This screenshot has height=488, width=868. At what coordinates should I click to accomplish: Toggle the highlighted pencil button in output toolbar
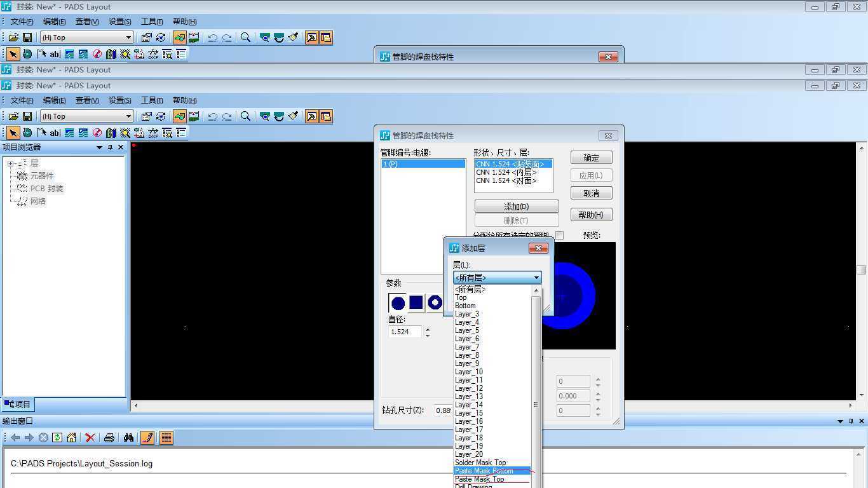click(147, 437)
